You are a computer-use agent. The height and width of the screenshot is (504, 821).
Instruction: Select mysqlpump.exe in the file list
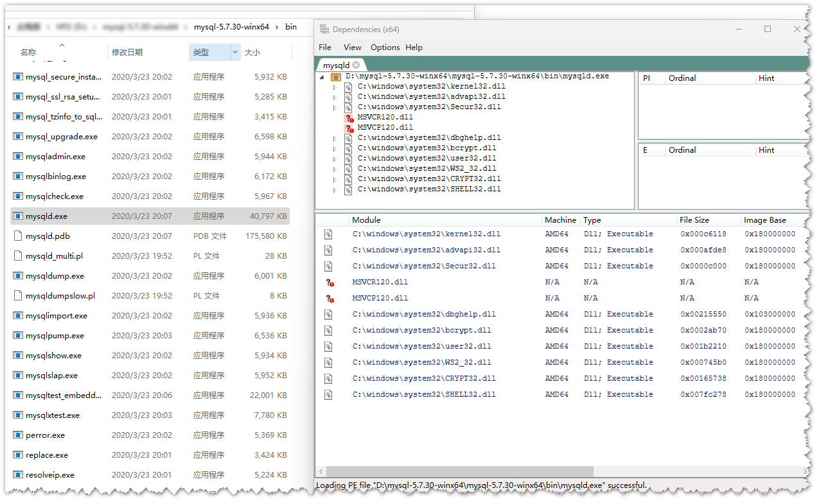click(x=150, y=336)
